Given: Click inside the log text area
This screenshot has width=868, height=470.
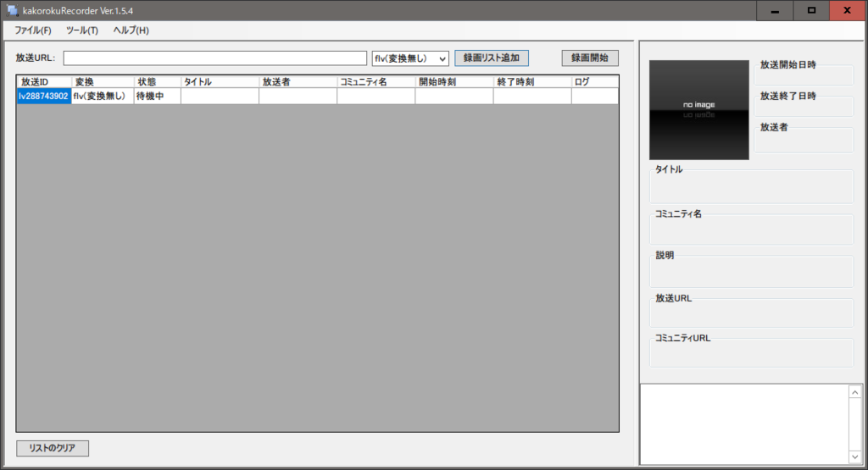Looking at the screenshot, I should point(744,424).
